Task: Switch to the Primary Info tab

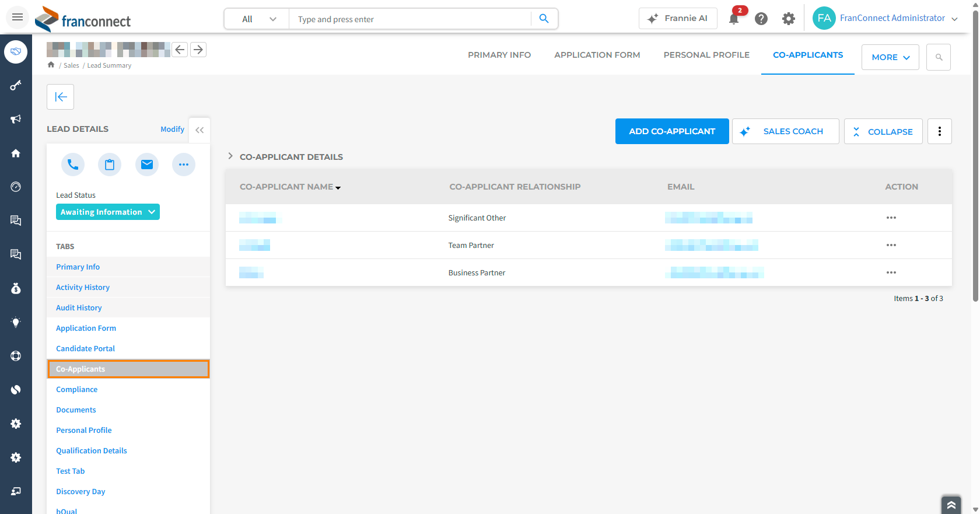Action: click(499, 55)
